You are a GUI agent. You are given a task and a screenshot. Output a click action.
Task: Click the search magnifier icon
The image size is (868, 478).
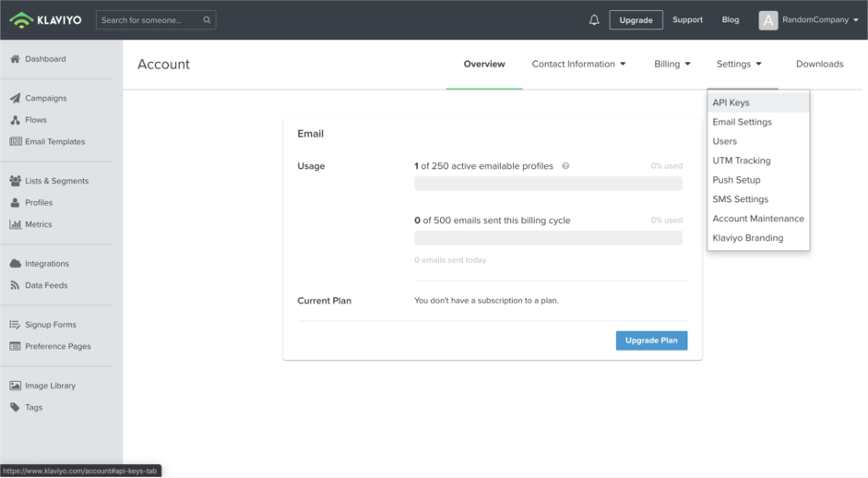[207, 20]
